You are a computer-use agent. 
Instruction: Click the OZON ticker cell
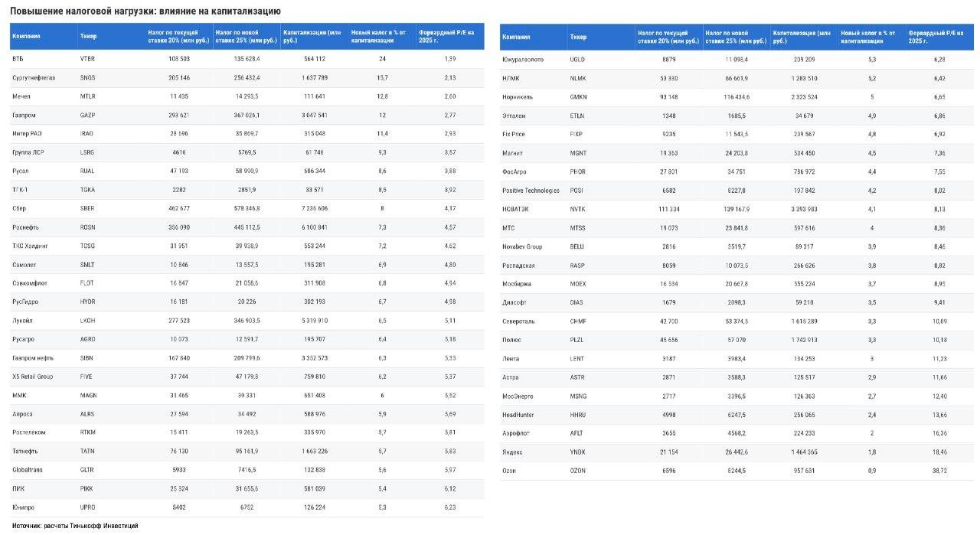coord(578,471)
